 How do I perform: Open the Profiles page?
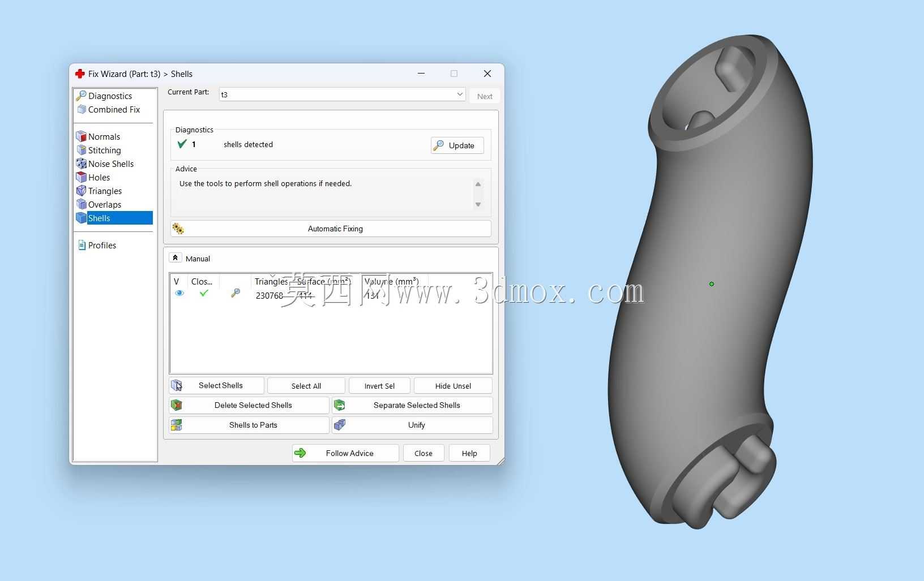point(102,246)
